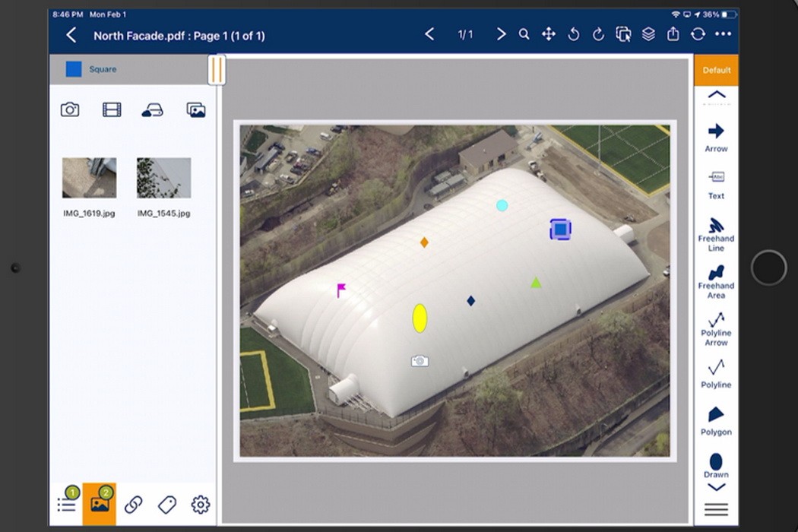Open the layers icon in top toolbar
Viewport: 798px width, 532px height.
click(648, 35)
